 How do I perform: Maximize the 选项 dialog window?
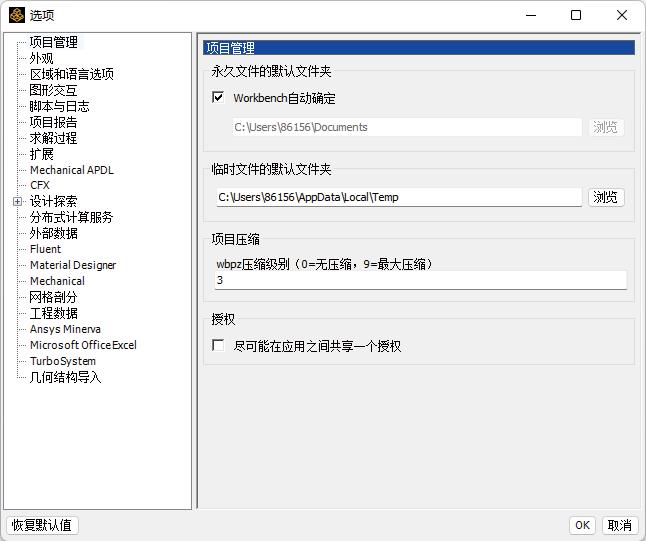(576, 15)
